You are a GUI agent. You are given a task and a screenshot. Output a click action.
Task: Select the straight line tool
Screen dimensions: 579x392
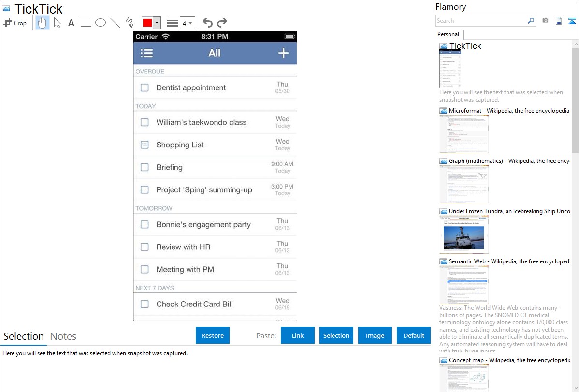pyautogui.click(x=115, y=23)
